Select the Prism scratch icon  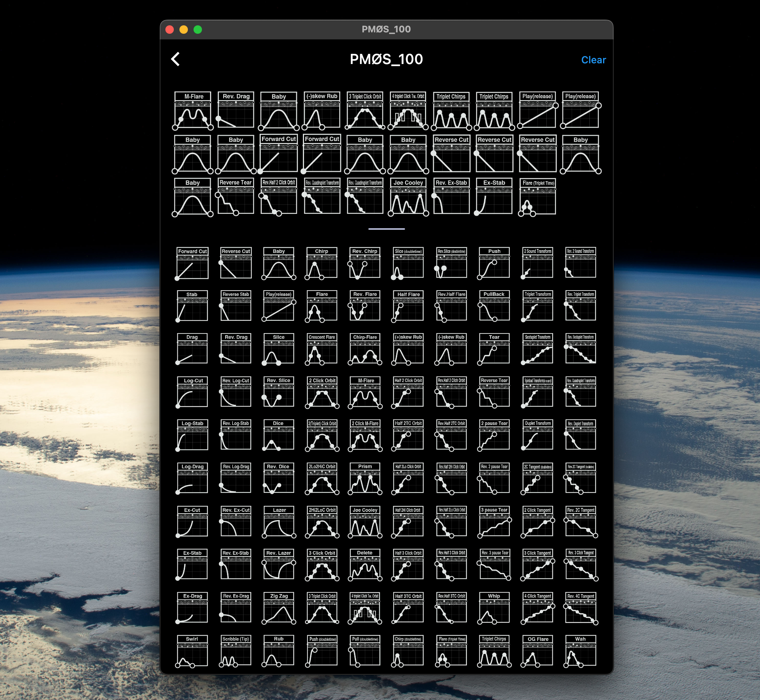(x=365, y=478)
